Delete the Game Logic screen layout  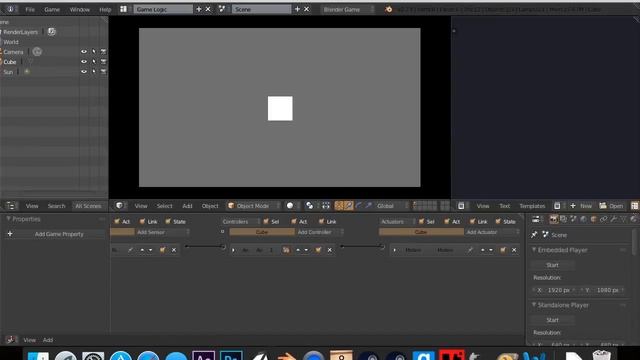coord(208,9)
